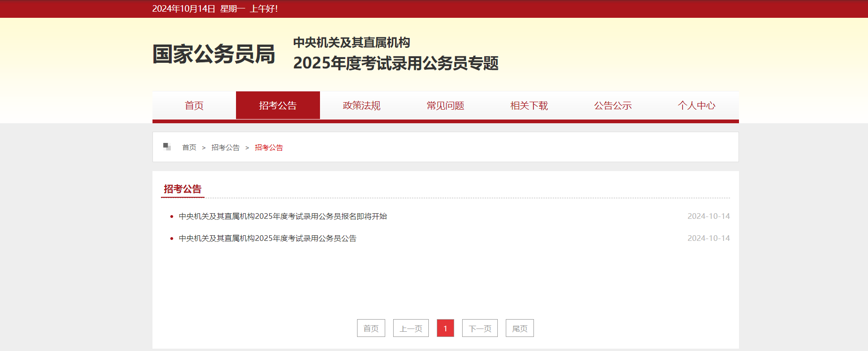This screenshot has width=868, height=351.
Task: Click the 尾页 pagination button
Action: click(520, 328)
